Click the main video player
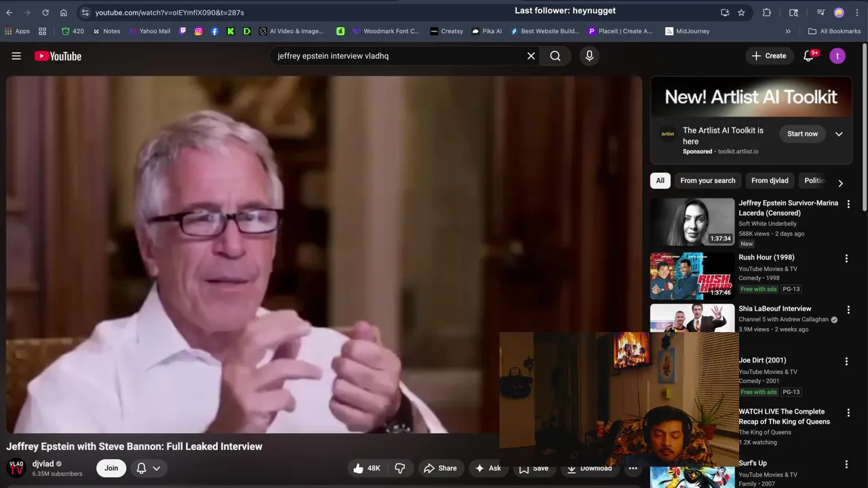 (x=324, y=255)
